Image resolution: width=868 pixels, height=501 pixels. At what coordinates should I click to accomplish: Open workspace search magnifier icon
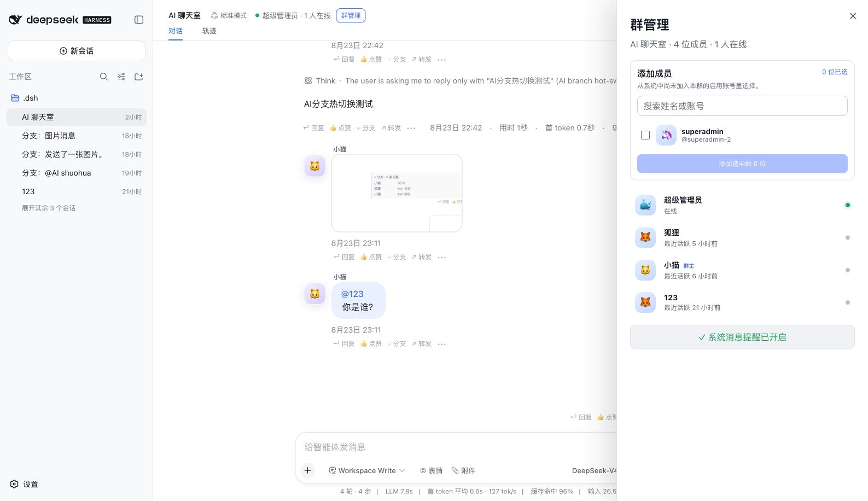pyautogui.click(x=104, y=77)
